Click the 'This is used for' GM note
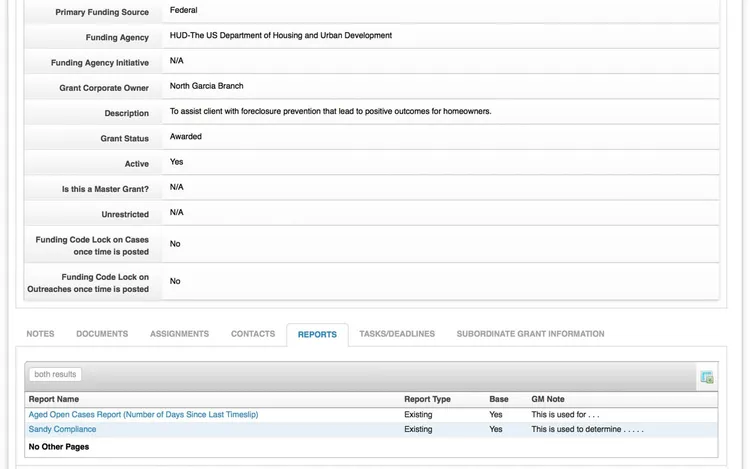 pyautogui.click(x=565, y=414)
